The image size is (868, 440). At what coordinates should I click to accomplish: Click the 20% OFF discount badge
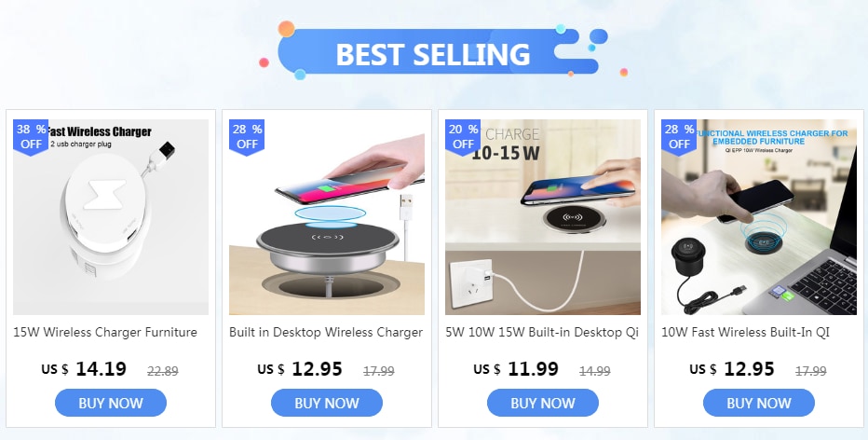(x=463, y=137)
